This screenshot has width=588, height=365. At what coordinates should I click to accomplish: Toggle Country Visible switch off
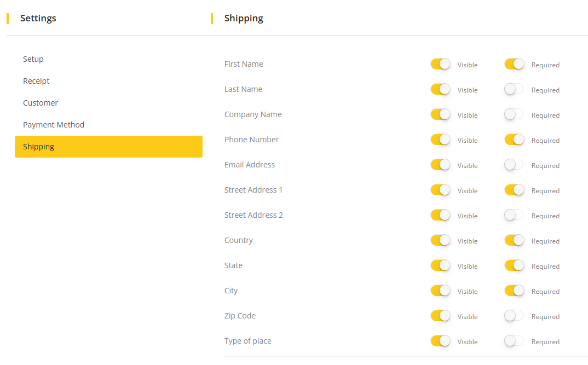coord(440,240)
